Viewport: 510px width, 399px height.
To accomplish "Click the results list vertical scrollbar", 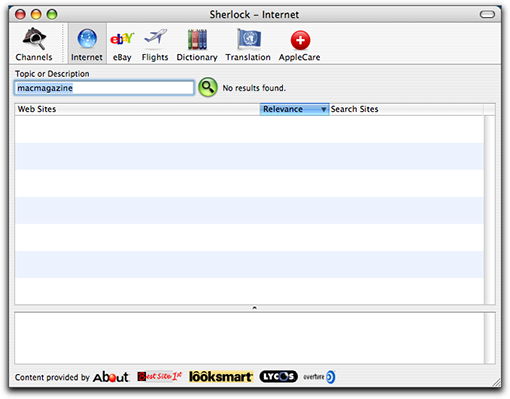I will click(x=489, y=210).
